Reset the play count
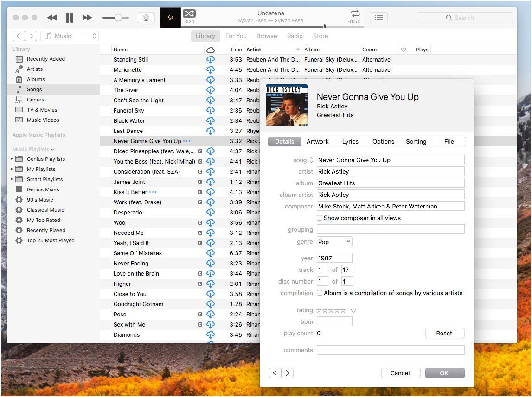 coord(444,333)
